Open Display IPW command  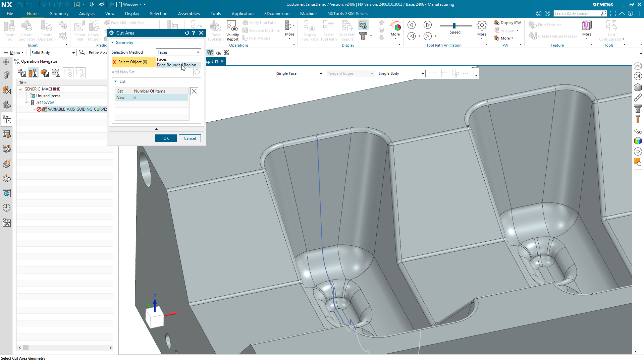[x=507, y=23]
